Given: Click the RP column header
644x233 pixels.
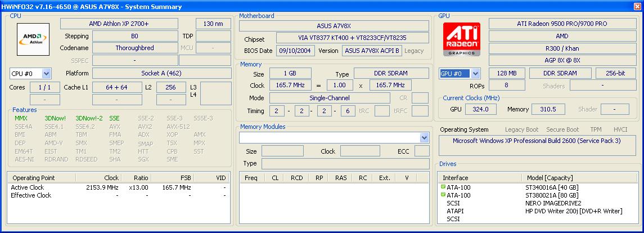Looking at the screenshot, I should tap(319, 178).
